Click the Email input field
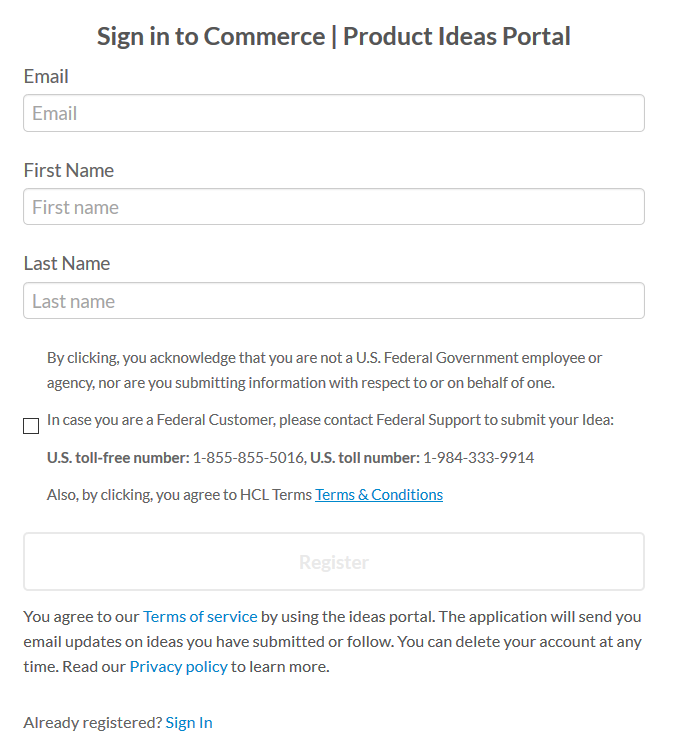 [x=333, y=113]
